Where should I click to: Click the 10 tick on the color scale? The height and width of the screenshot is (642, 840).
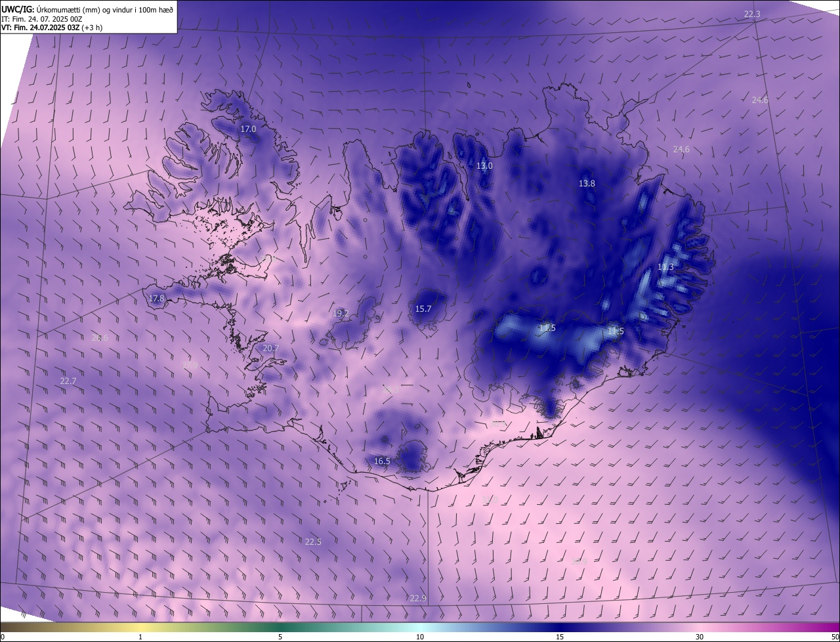click(x=420, y=637)
